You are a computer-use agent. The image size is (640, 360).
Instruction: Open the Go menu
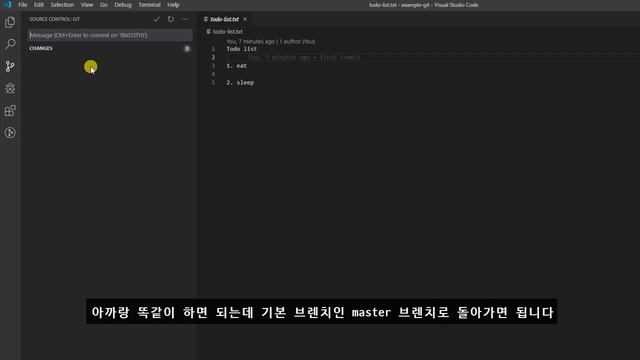tap(104, 5)
